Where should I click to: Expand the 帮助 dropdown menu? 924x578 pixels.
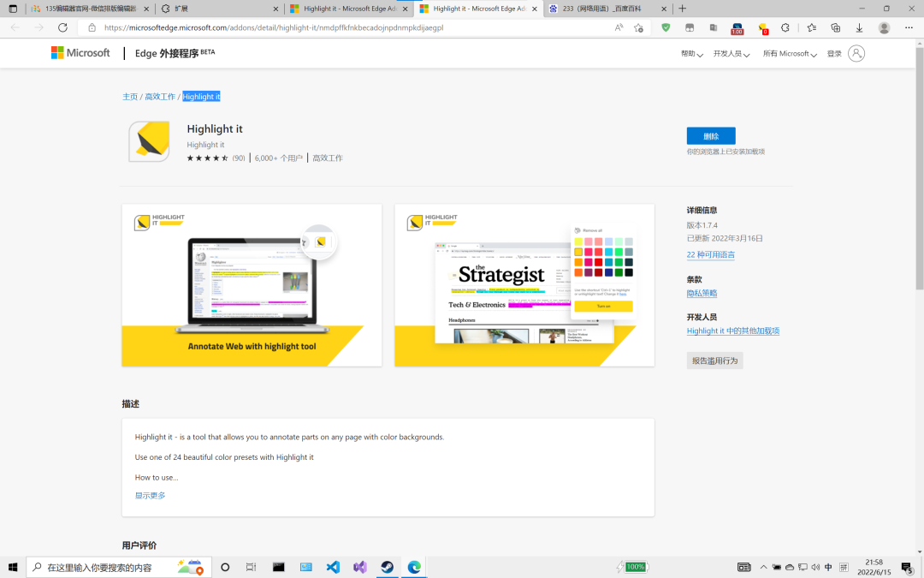(692, 54)
